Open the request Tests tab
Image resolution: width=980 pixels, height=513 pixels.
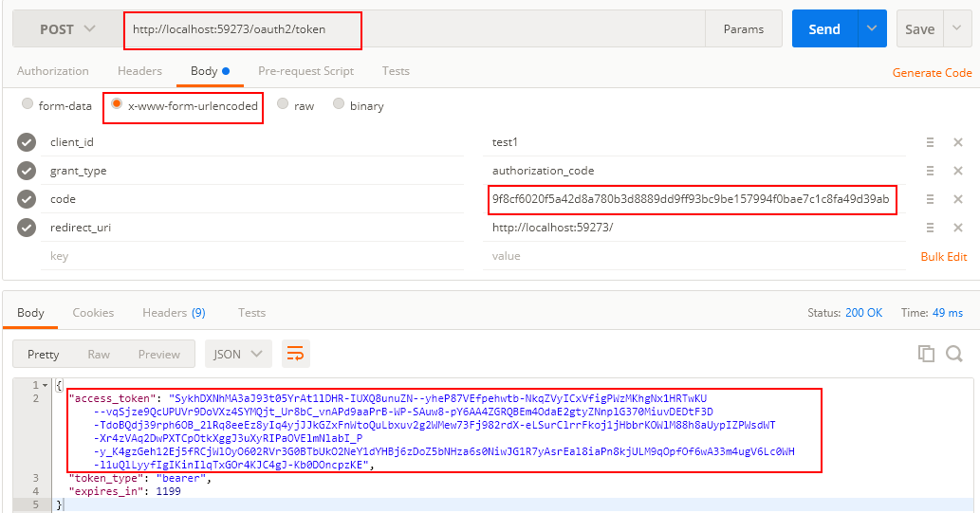(396, 71)
